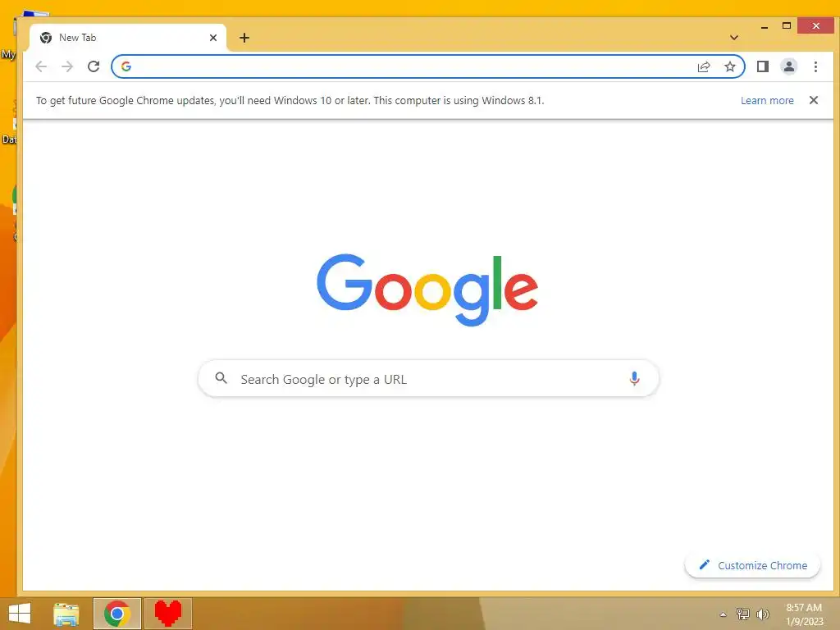Go back with the back arrow
840x630 pixels.
tap(41, 66)
